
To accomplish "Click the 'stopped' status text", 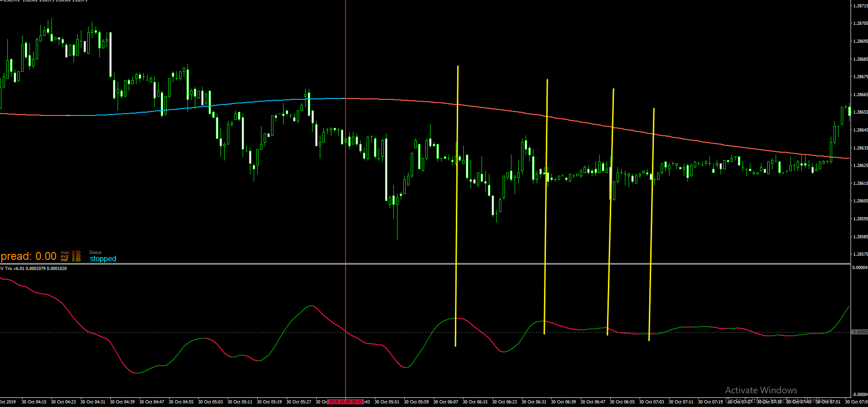I will pyautogui.click(x=103, y=259).
